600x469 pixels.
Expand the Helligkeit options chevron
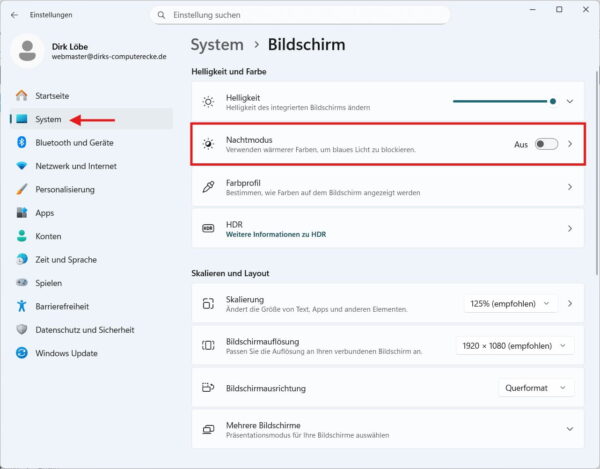tap(570, 101)
